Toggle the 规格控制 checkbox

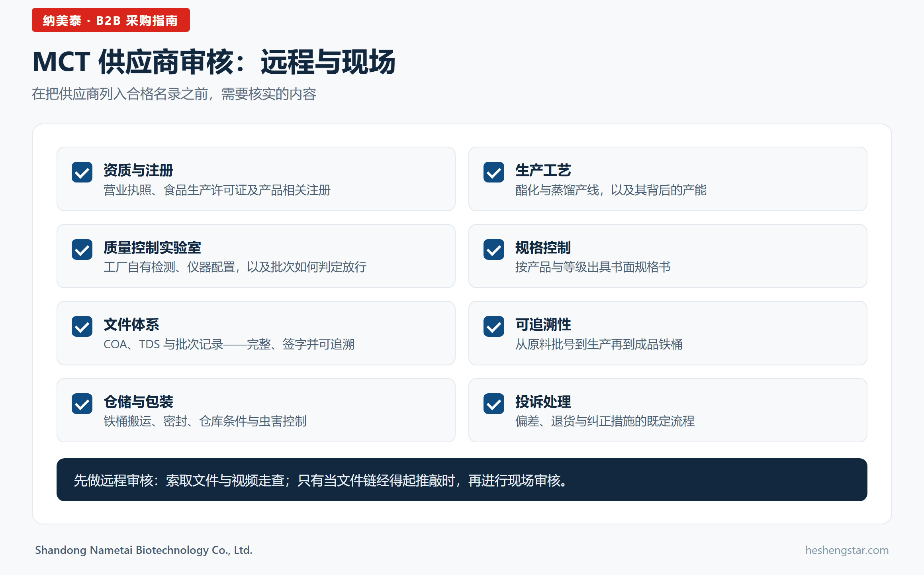[494, 249]
